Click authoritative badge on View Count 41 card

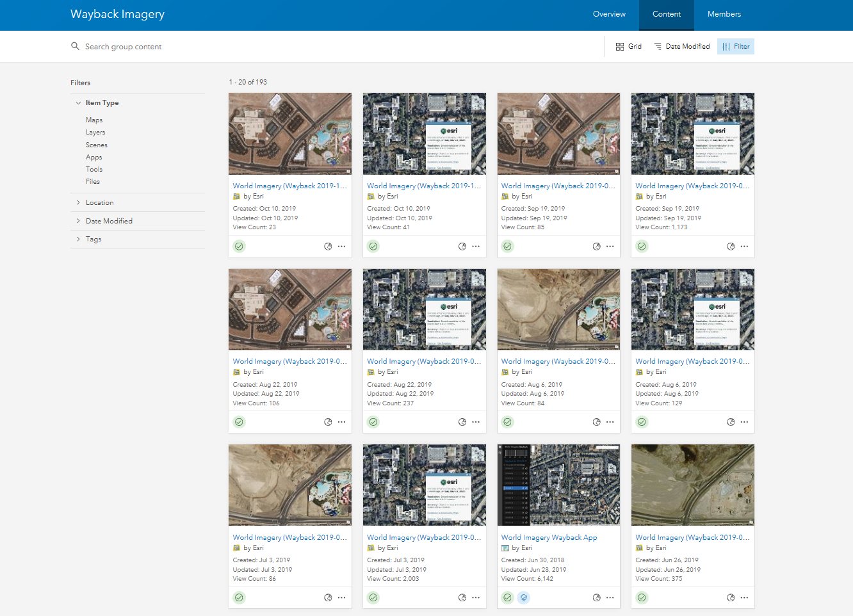tap(373, 247)
